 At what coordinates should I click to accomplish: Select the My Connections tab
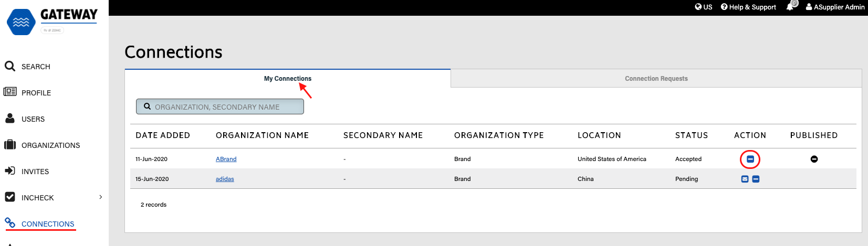(287, 79)
